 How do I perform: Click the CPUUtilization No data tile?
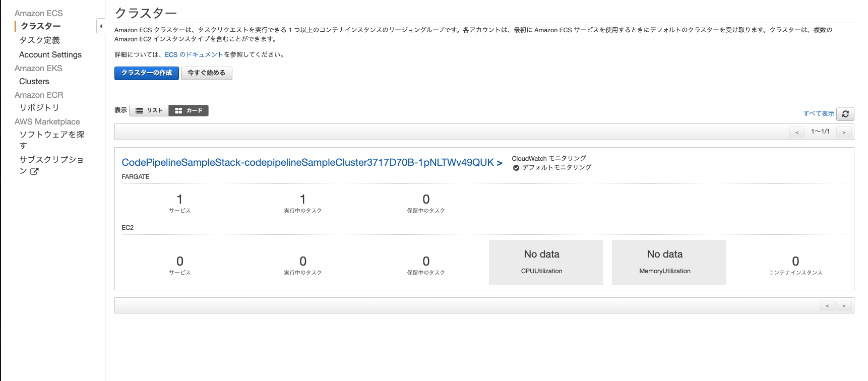point(546,263)
